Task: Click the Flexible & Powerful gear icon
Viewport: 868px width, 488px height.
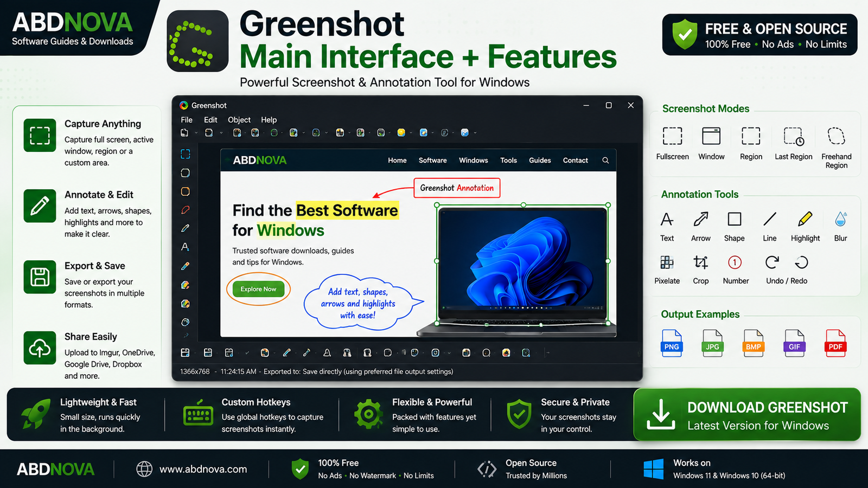Action: [368, 414]
